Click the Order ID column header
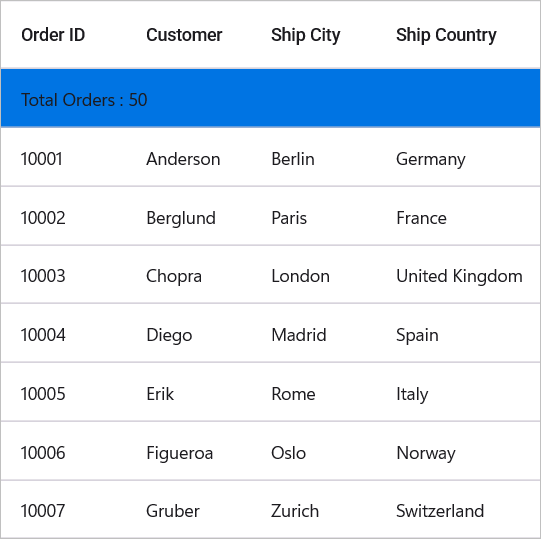The image size is (541, 539). [63, 35]
